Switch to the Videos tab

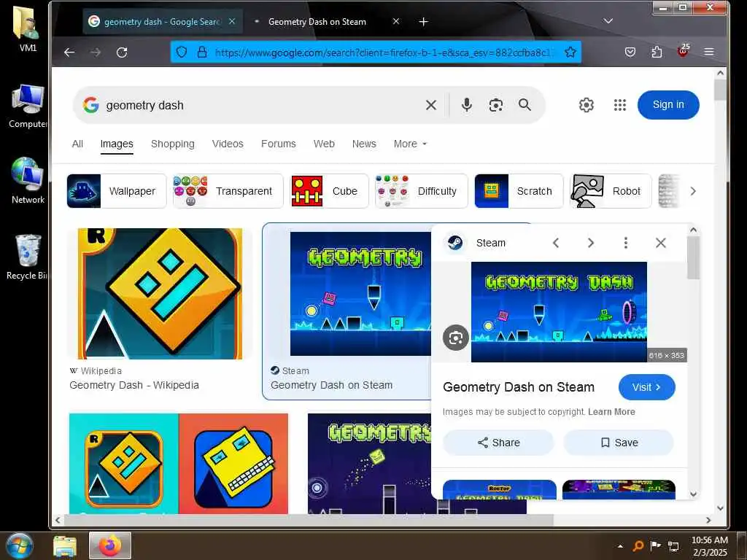[x=228, y=144]
